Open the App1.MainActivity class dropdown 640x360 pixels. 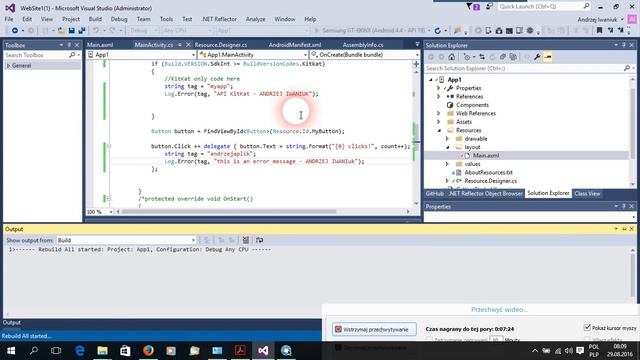[253, 55]
